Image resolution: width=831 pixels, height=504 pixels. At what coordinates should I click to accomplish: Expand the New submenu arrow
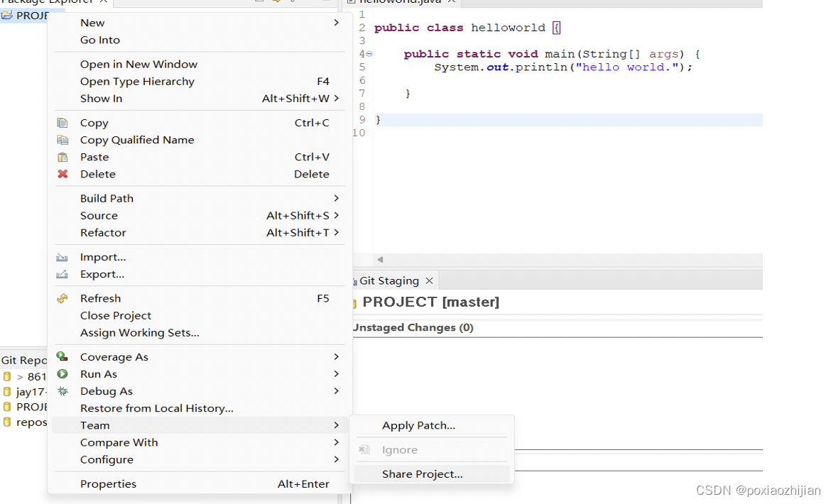coord(336,23)
